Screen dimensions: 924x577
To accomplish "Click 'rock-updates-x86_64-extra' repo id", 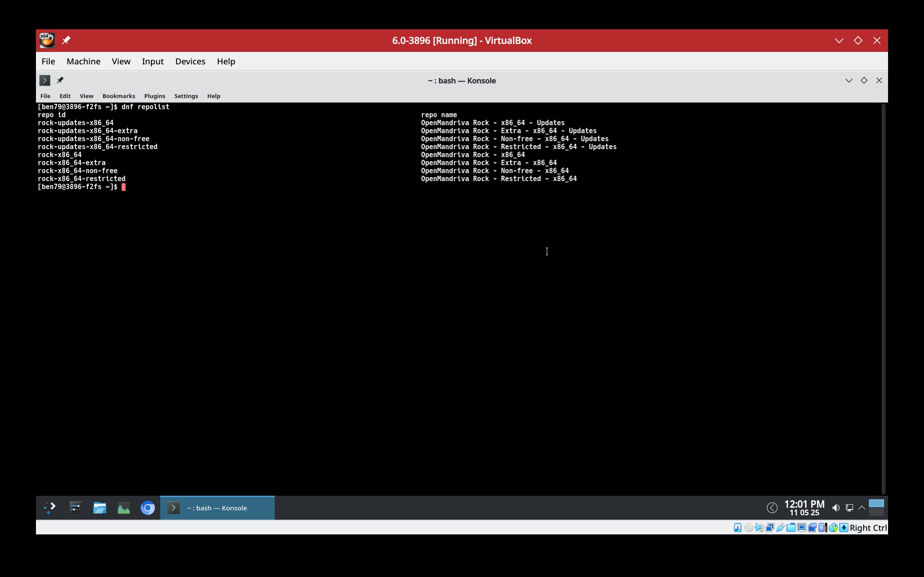I will click(87, 131).
